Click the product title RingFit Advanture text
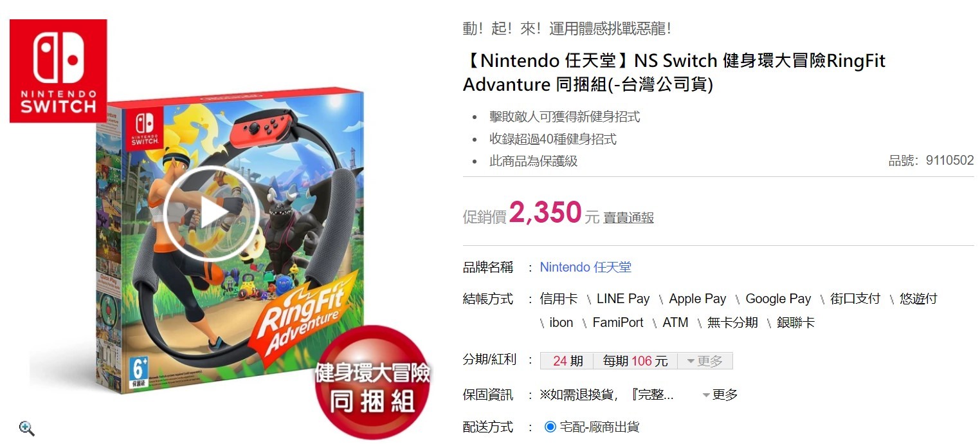Screen dimensions: 980x446 [x=674, y=73]
